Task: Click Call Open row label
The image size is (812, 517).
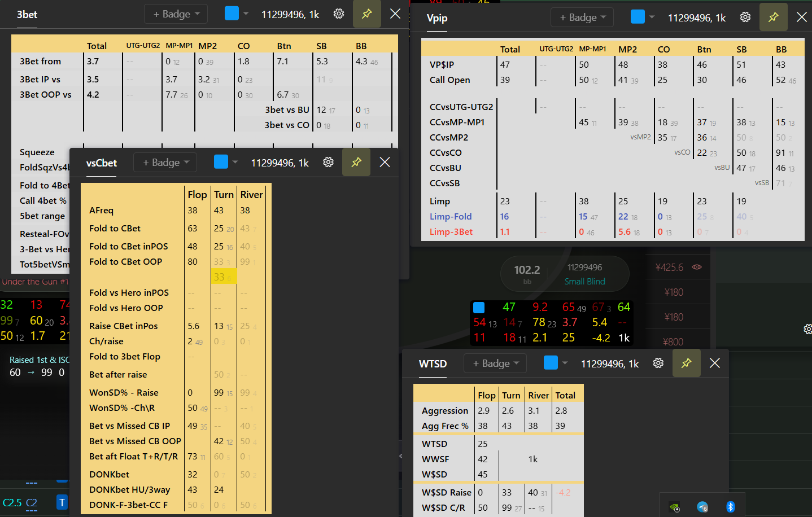Action: click(x=449, y=80)
